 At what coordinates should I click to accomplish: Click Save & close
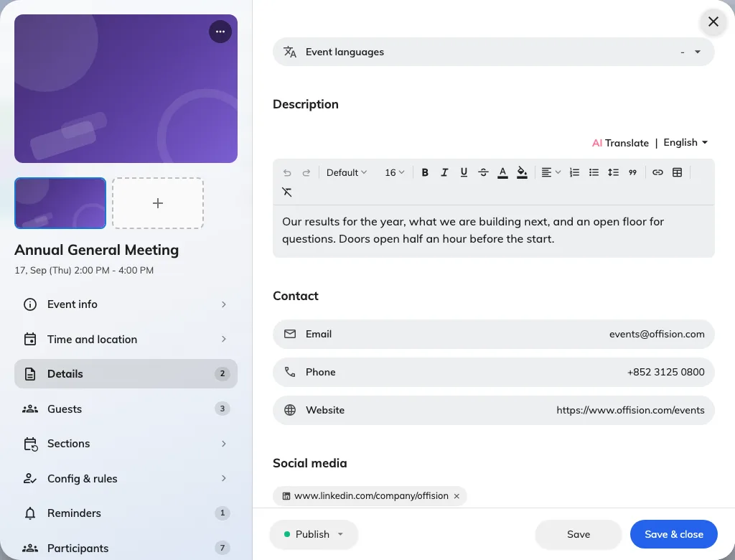point(673,534)
